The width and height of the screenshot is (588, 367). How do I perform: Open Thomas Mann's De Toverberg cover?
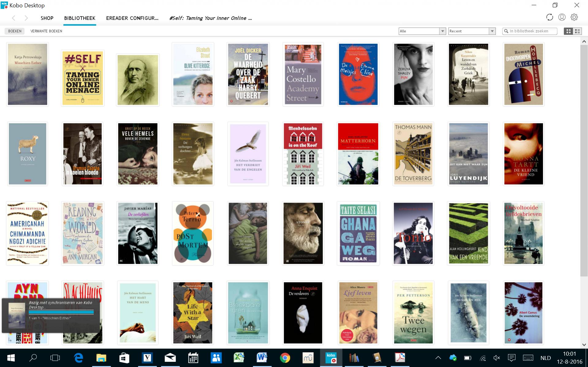[x=413, y=154]
